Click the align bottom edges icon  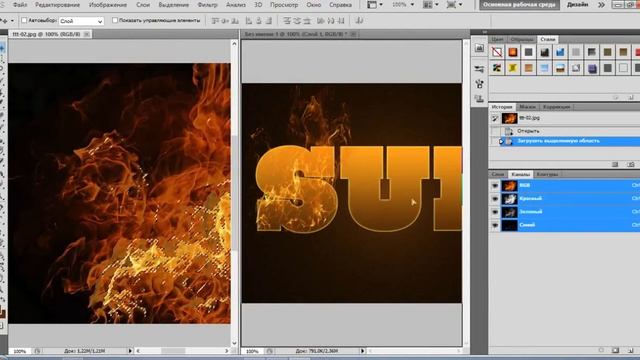tap(235, 21)
